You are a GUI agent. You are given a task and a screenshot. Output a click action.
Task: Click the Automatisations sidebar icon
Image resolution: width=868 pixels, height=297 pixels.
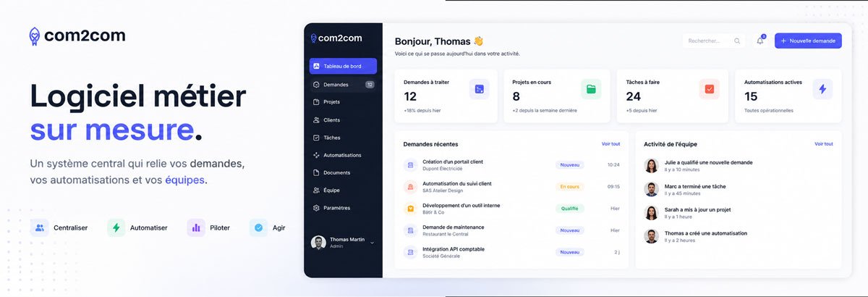[316, 155]
